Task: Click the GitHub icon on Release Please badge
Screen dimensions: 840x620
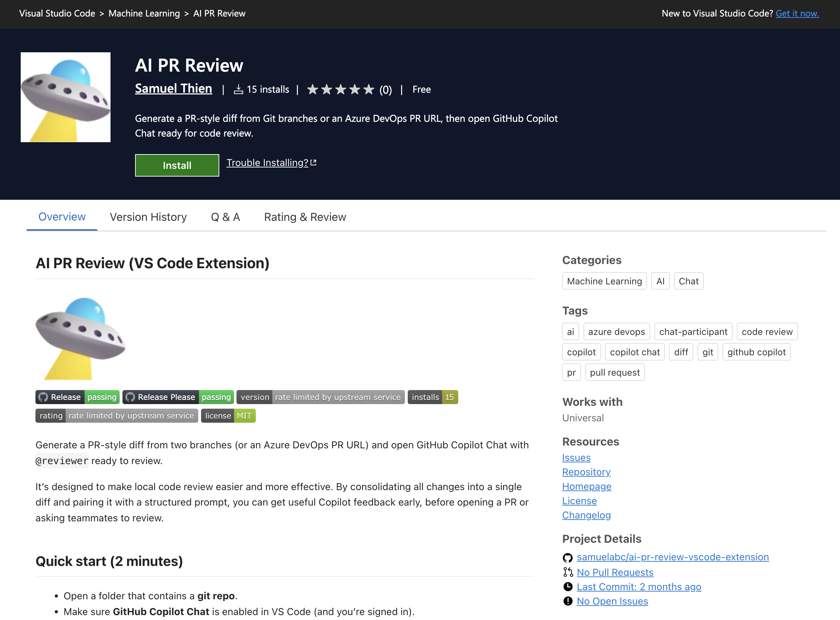Action: pos(130,397)
